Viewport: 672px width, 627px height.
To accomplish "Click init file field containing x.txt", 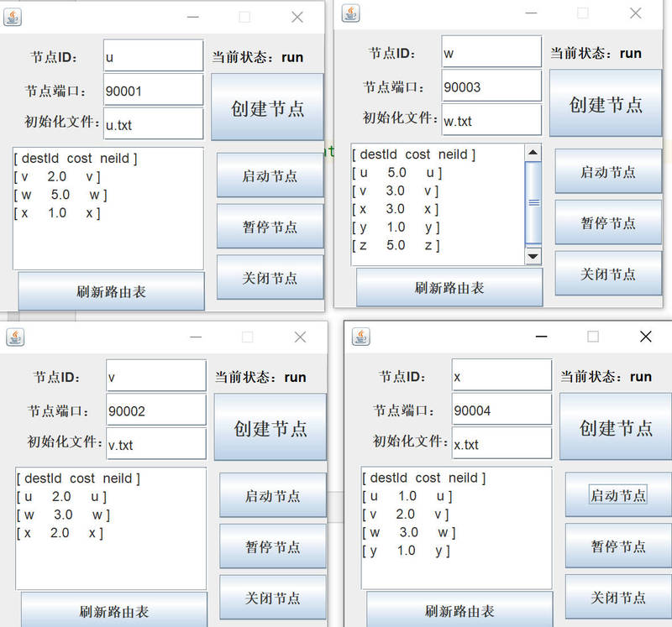I will coord(501,443).
